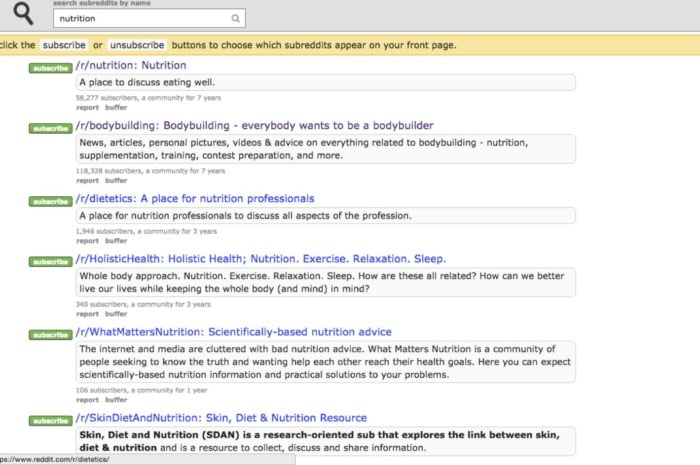Report the /r/dietetics listing
Image resolution: width=700 pixels, height=465 pixels.
pyautogui.click(x=87, y=241)
